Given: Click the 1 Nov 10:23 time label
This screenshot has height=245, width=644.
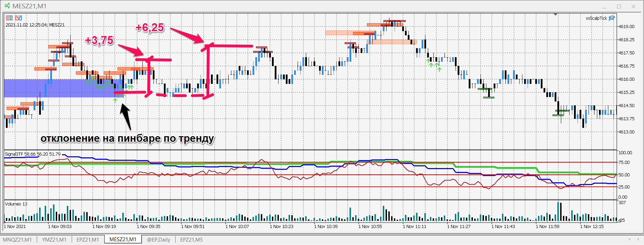Looking at the screenshot, I should click(282, 226).
